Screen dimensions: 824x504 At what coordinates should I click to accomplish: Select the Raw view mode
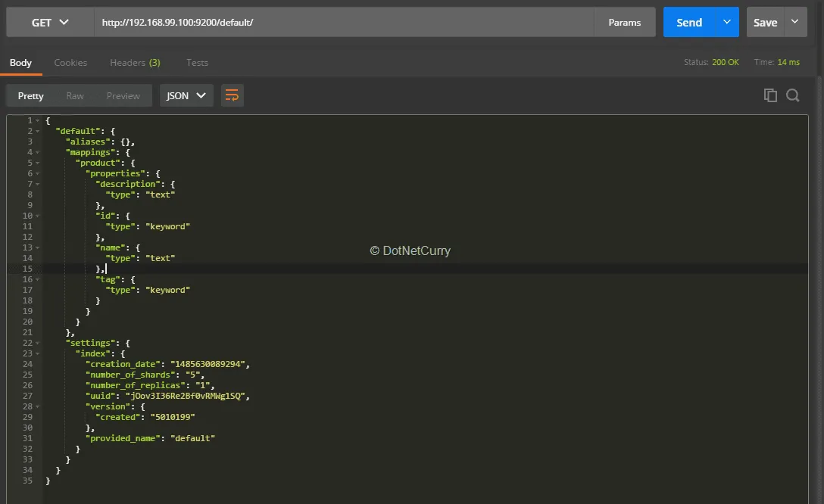[75, 96]
